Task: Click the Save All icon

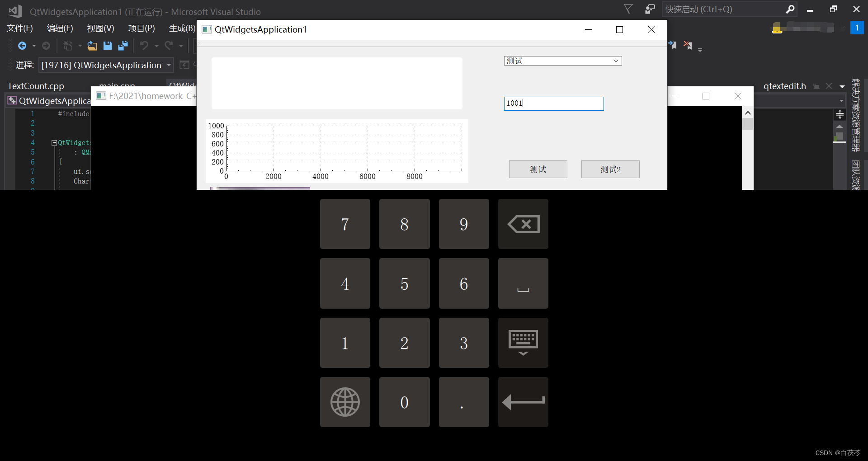Action: [123, 45]
